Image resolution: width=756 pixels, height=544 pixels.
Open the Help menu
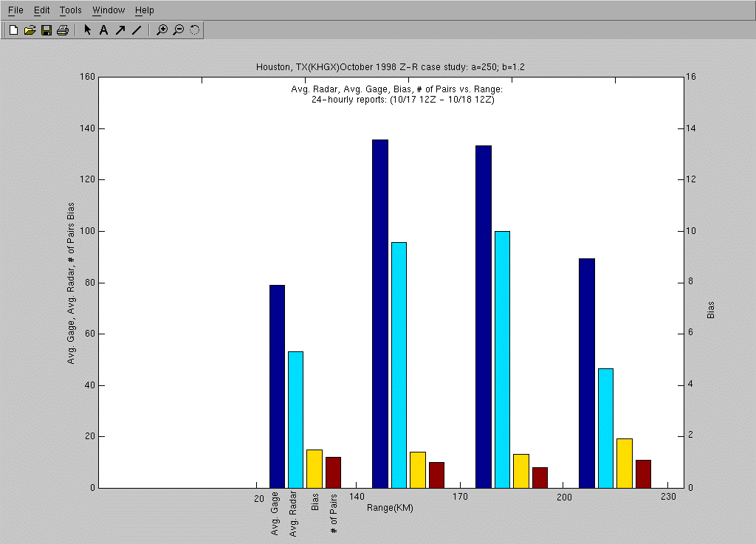[144, 10]
